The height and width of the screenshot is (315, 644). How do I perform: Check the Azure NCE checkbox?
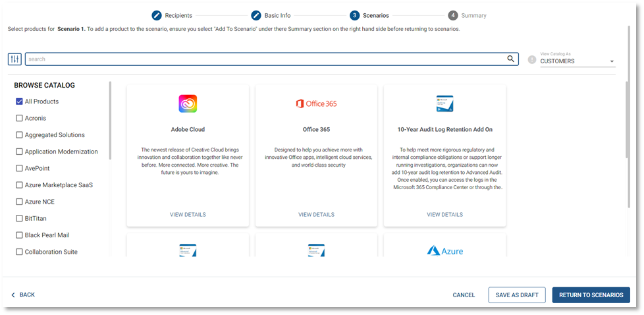point(19,202)
